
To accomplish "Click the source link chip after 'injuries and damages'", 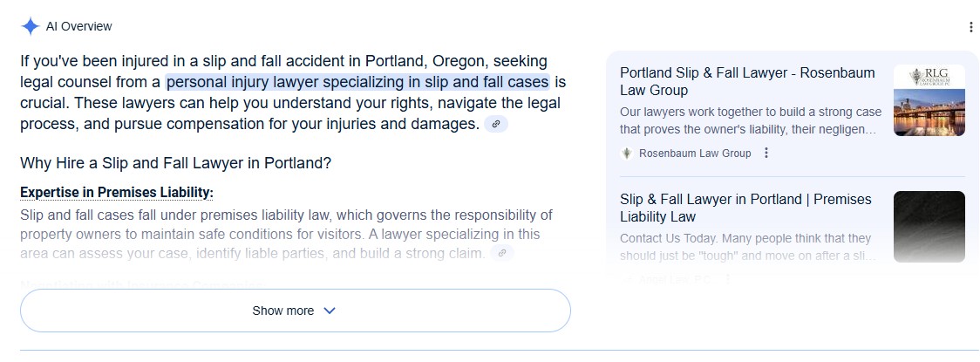I will click(495, 124).
